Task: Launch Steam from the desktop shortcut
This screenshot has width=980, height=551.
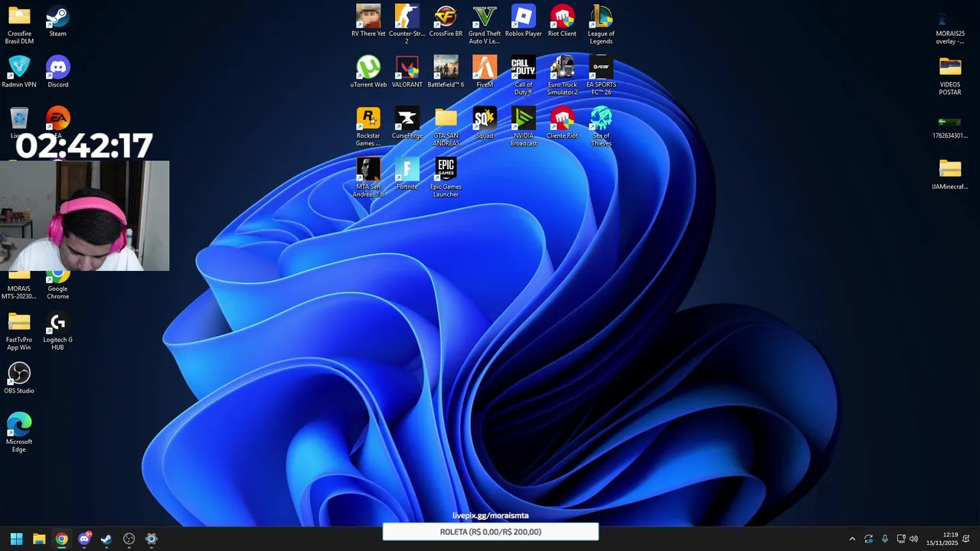Action: [x=57, y=21]
